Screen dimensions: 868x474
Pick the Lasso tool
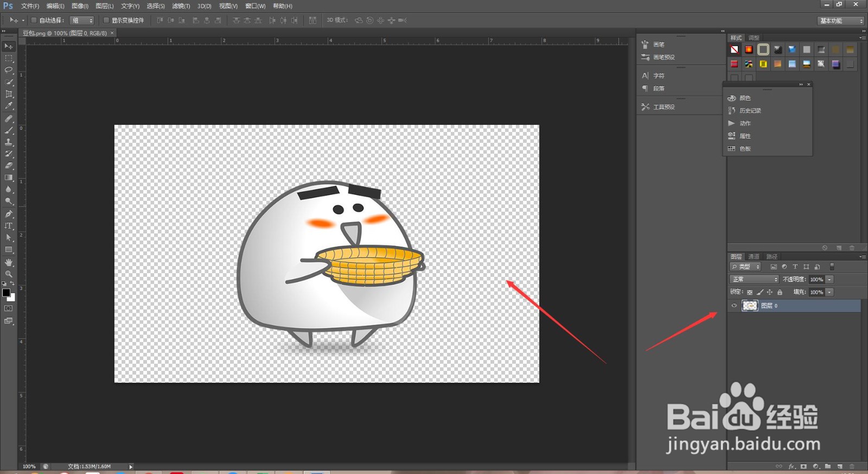[9, 70]
